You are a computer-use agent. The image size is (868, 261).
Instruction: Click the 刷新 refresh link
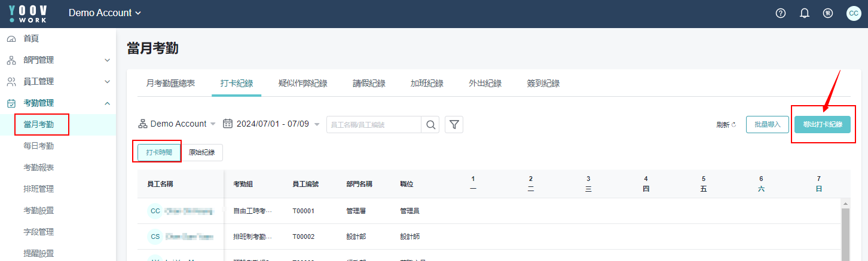[x=726, y=125]
